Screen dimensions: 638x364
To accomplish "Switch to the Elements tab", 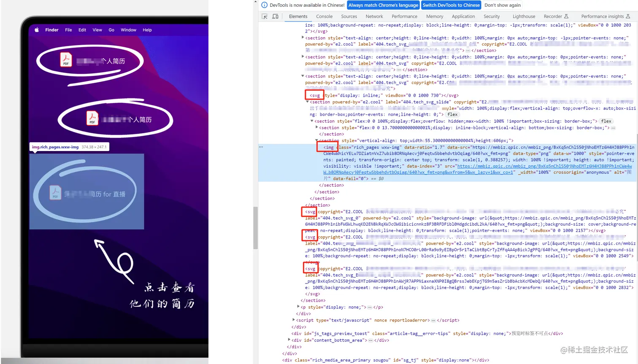I will (298, 16).
